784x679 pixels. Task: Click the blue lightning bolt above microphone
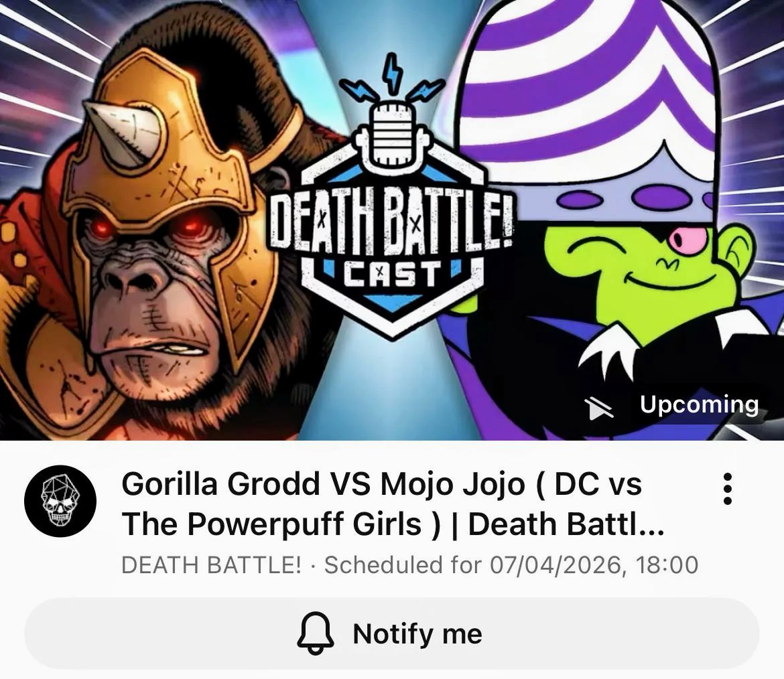tap(393, 74)
